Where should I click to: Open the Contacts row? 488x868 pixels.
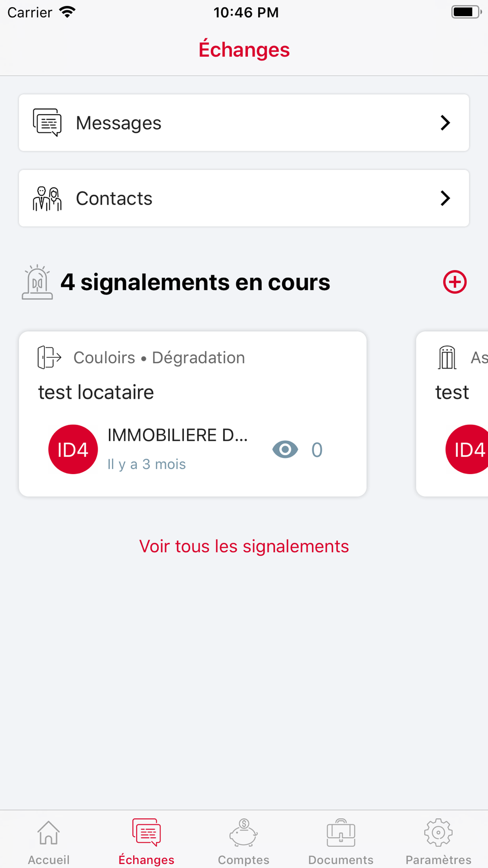click(x=244, y=198)
